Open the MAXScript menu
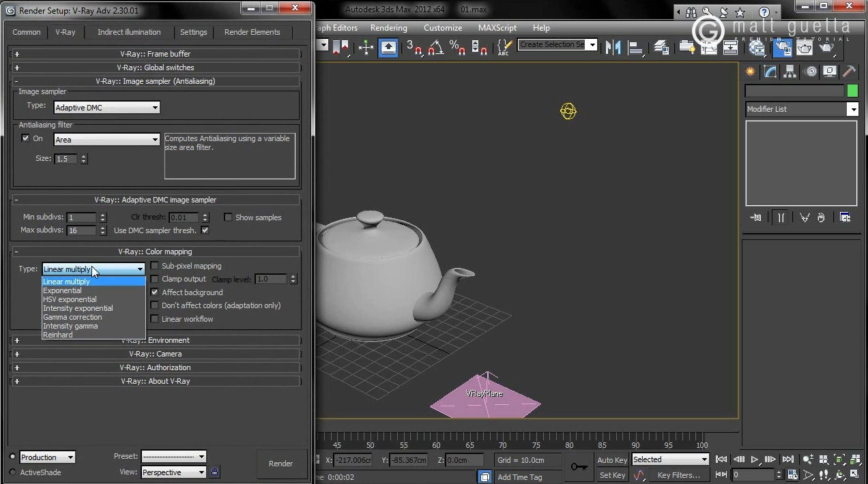Screen dimensions: 868x484 point(498,28)
